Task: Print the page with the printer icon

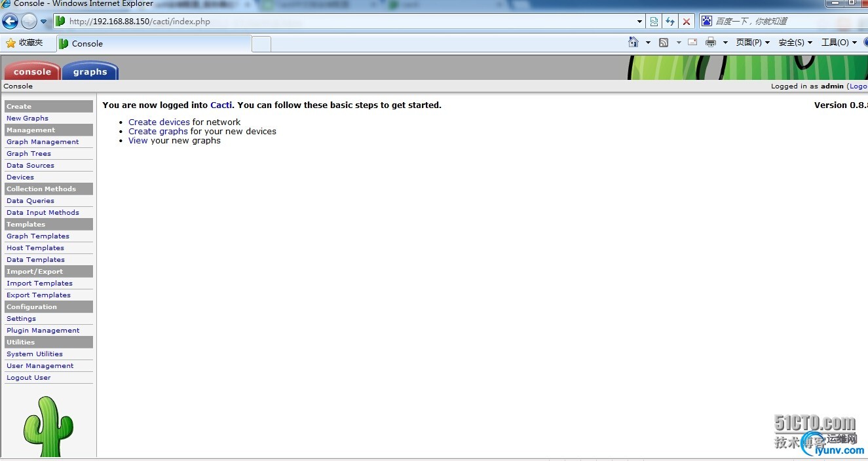Action: 711,43
